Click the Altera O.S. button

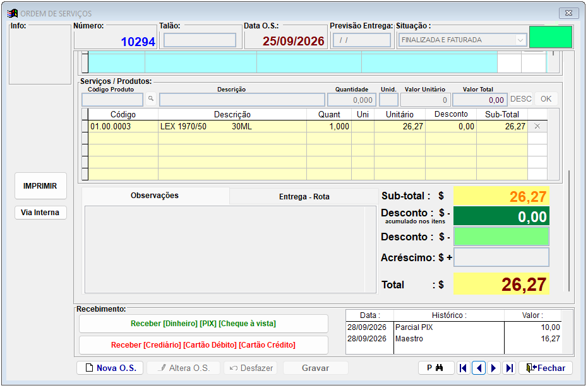coord(184,368)
